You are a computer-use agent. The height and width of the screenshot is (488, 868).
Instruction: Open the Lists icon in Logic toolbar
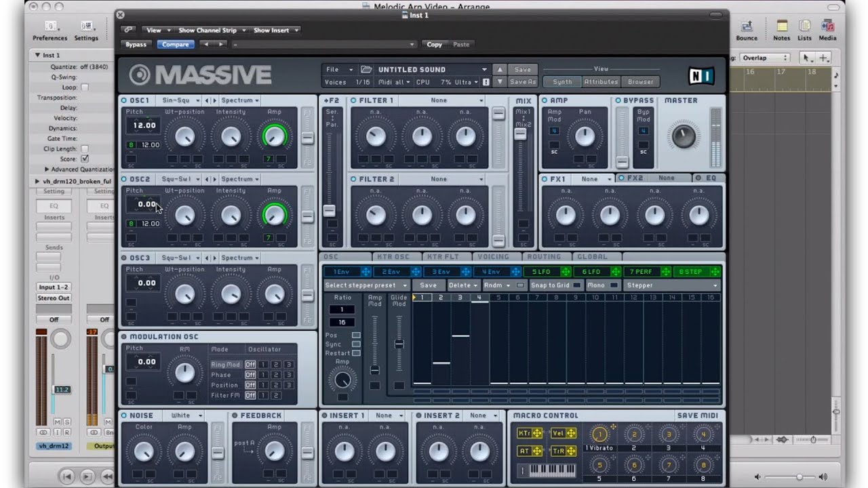coord(804,26)
